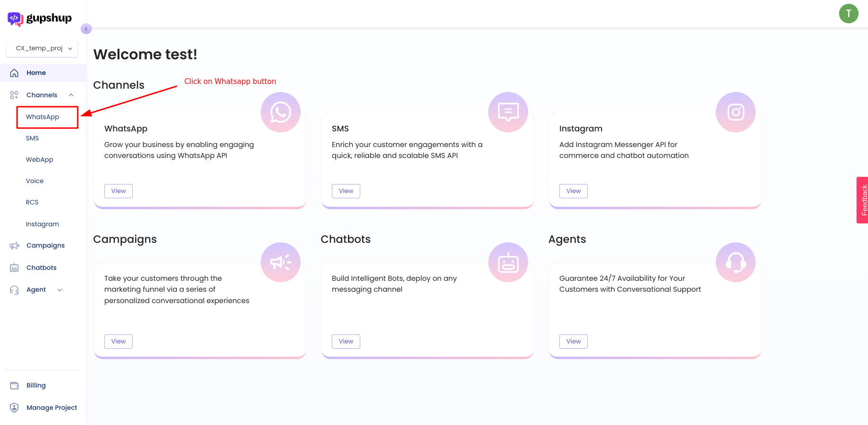868x425 pixels.
Task: Open Campaigns from the sidebar
Action: (x=46, y=246)
